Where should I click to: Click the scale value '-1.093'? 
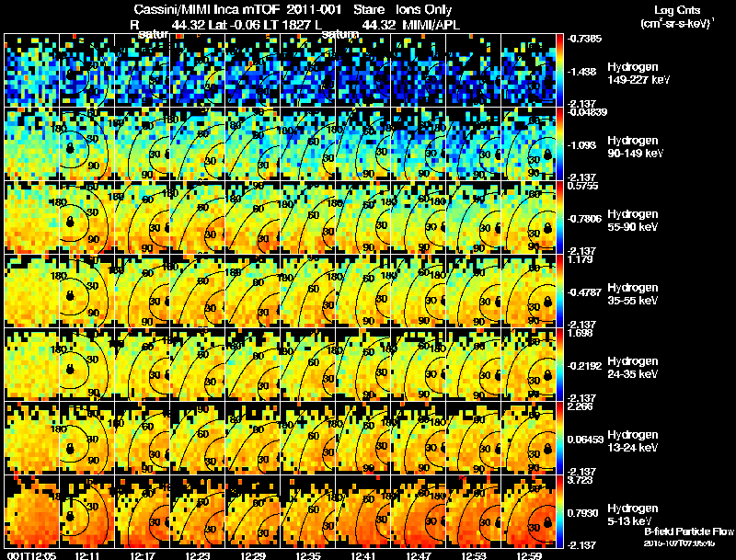coord(581,145)
